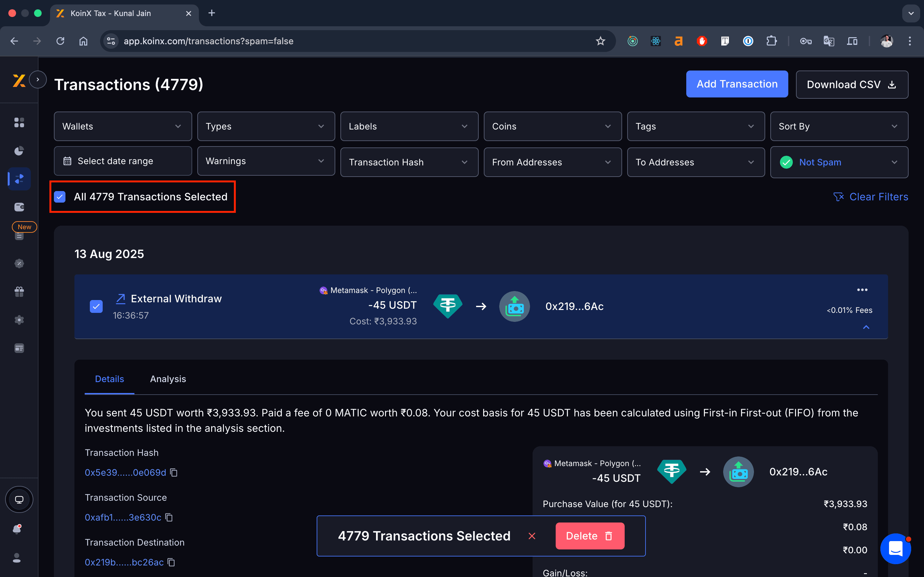The image size is (924, 577).
Task: Switch to the Analysis tab
Action: [x=168, y=379]
